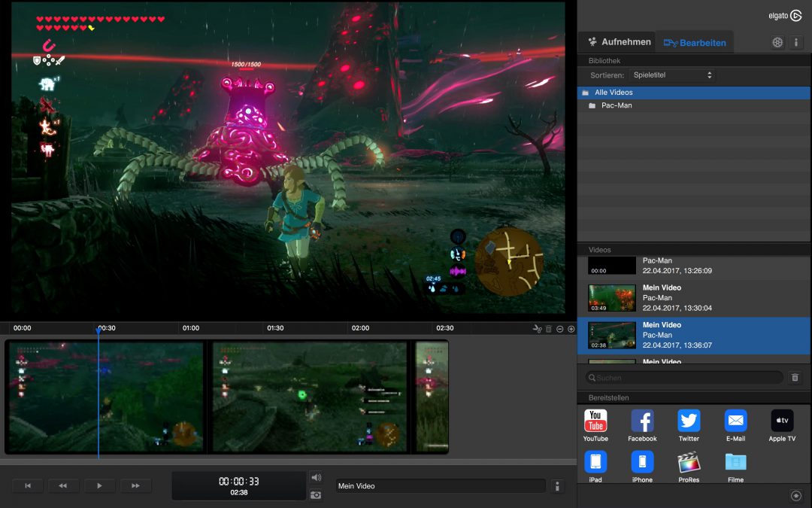Edit the Mein Video title field
This screenshot has height=508, width=812.
point(440,486)
